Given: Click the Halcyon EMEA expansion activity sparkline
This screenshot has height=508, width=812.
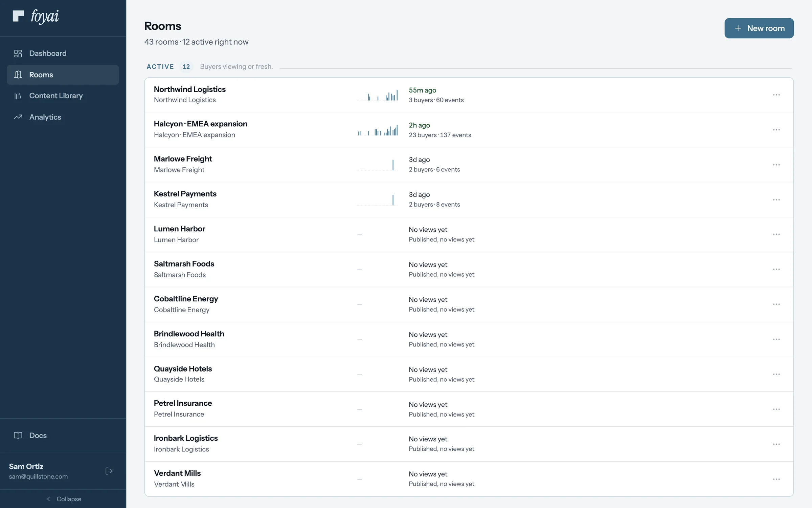Looking at the screenshot, I should (377, 130).
